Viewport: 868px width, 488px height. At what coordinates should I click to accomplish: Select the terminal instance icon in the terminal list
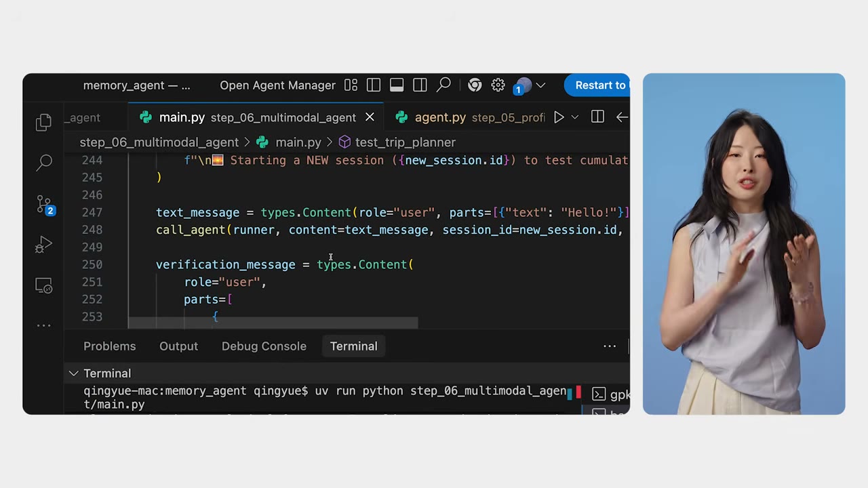[x=599, y=394]
